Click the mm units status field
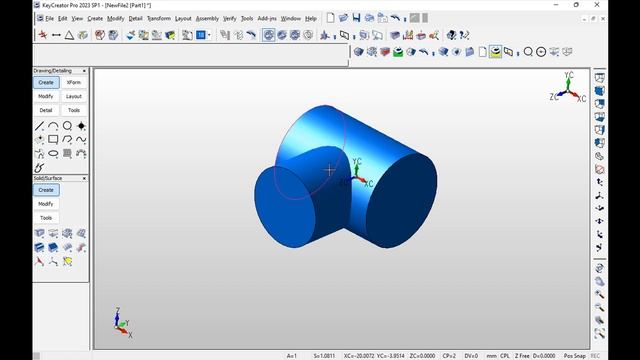 (x=491, y=356)
